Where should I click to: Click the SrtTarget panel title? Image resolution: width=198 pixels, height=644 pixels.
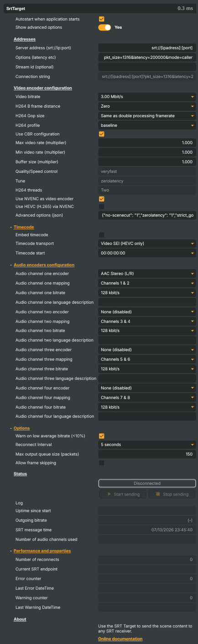point(16,8)
